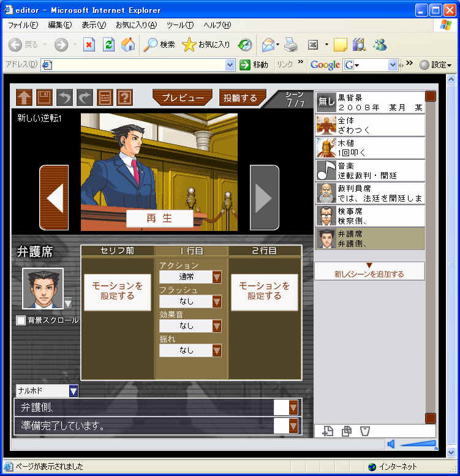Image resolution: width=460 pixels, height=476 pixels.
Task: Open the フラッシュ dropdown
Action: point(217,301)
